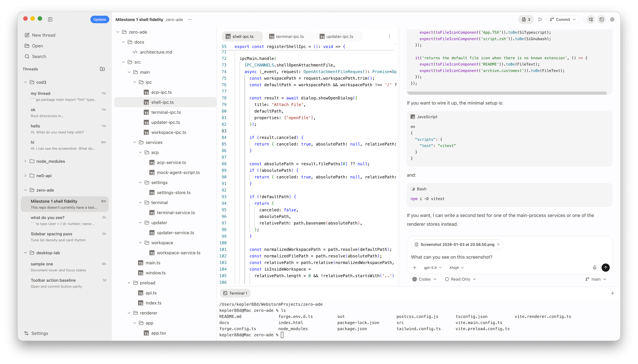Select the Terminal 1 tab
The image size is (638, 364).
click(235, 293)
